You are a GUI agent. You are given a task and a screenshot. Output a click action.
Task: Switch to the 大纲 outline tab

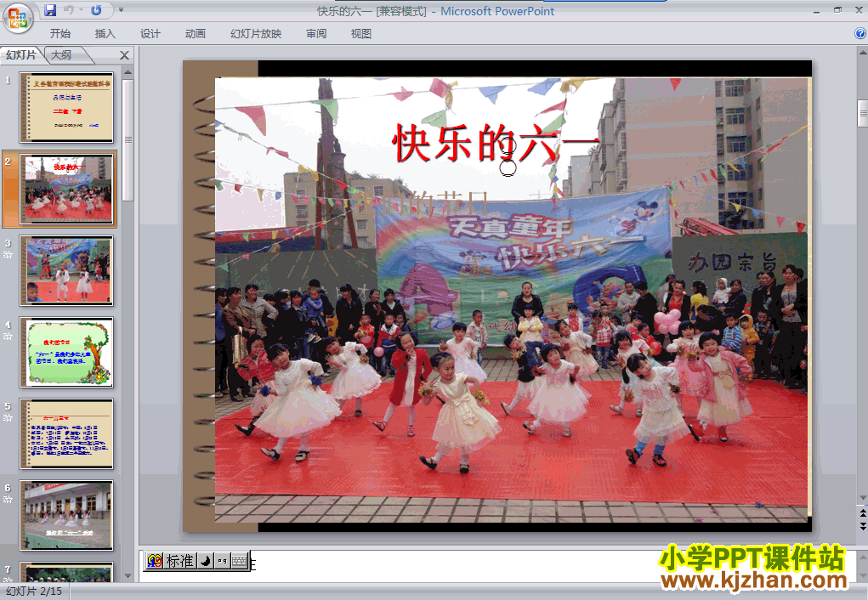point(61,54)
